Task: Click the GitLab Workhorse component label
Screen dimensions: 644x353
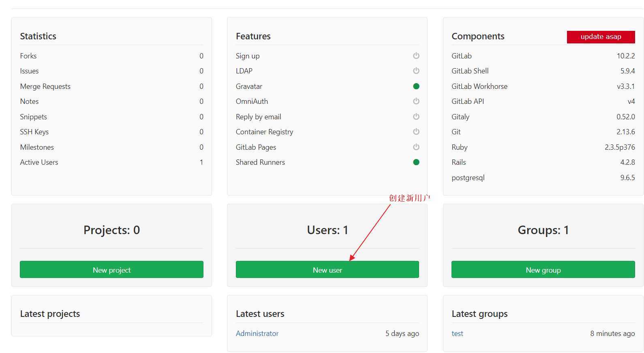Action: click(479, 86)
